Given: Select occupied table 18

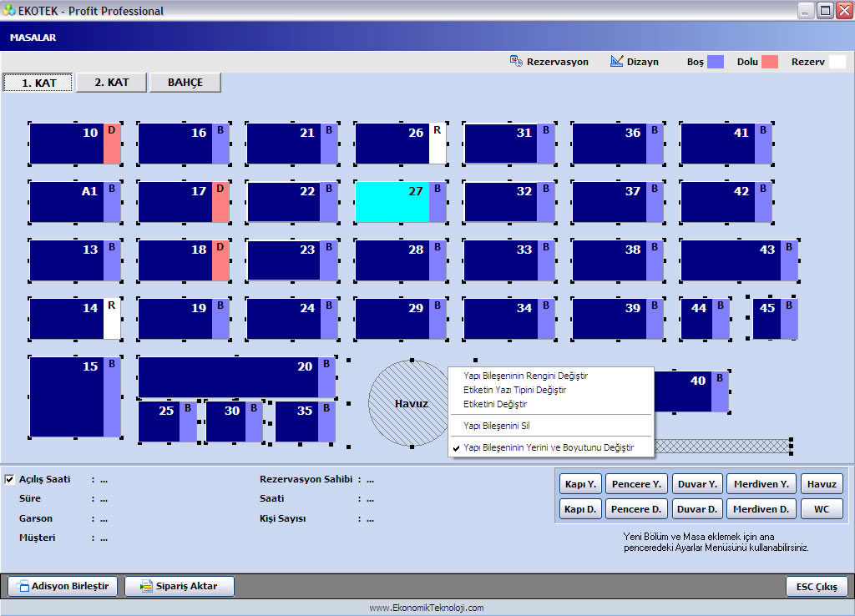Looking at the screenshot, I should pyautogui.click(x=184, y=260).
